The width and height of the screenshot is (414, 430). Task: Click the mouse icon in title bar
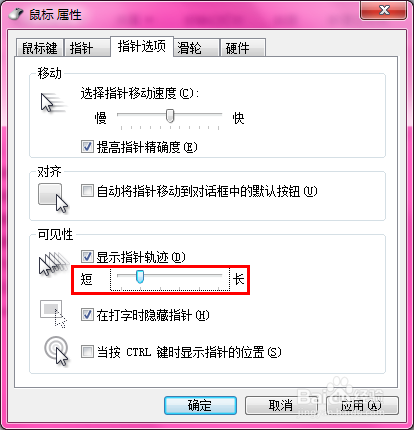pos(16,14)
